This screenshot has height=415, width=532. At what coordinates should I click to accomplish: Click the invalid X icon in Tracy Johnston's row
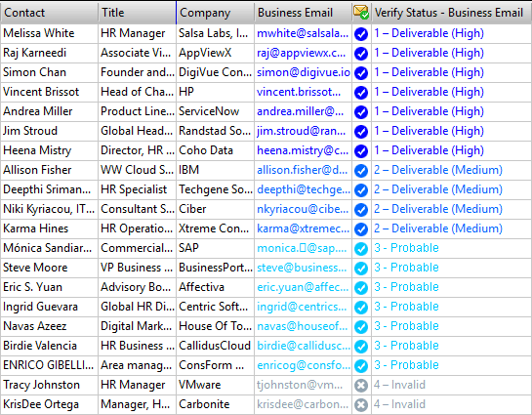pos(361,386)
